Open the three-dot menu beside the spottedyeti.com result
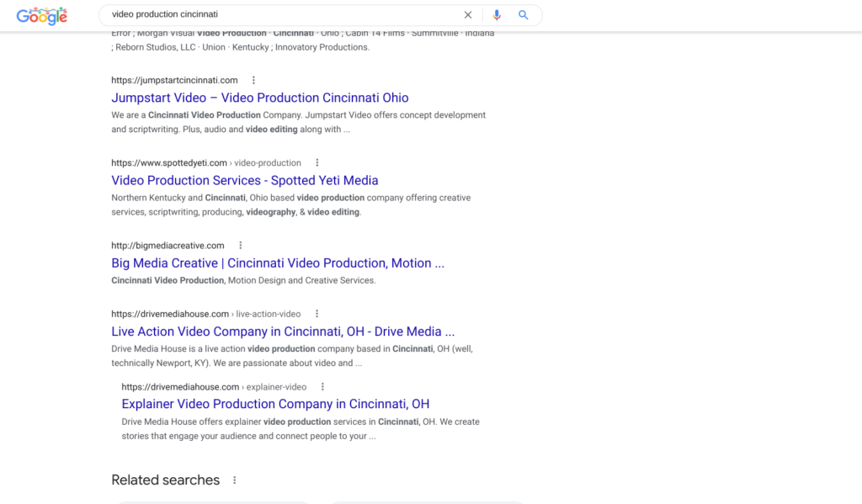This screenshot has height=504, width=862. pos(317,163)
